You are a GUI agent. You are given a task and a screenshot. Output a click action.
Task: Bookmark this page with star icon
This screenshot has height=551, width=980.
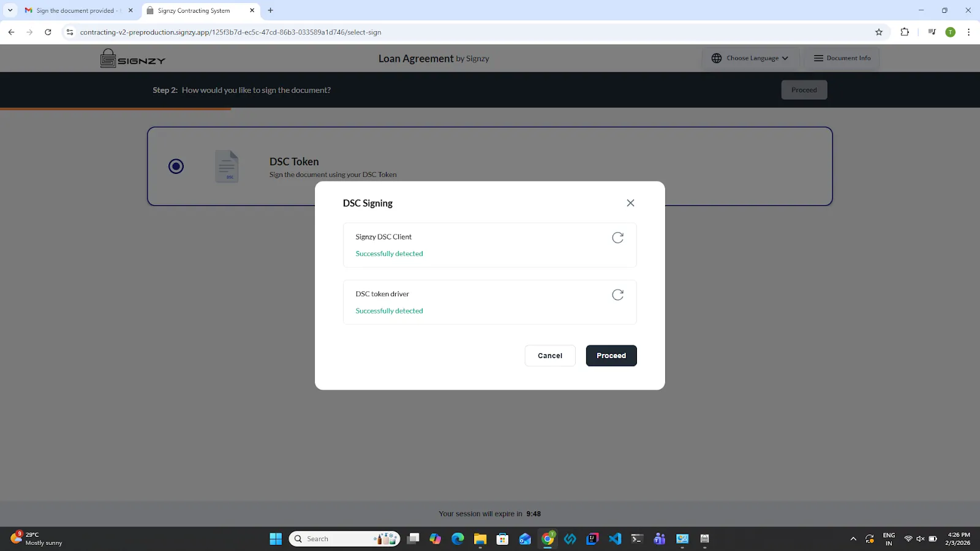click(879, 32)
